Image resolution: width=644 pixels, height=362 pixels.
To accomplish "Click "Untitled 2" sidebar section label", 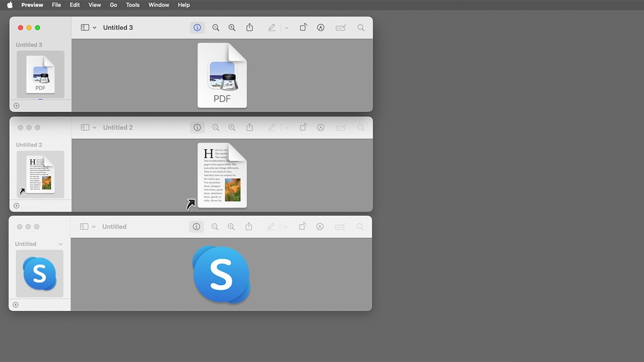I will pos(29,145).
